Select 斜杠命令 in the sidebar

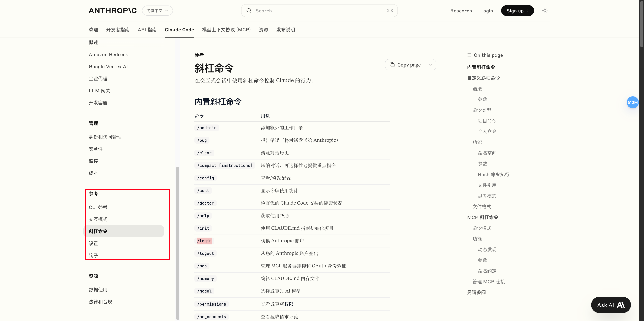[124, 231]
